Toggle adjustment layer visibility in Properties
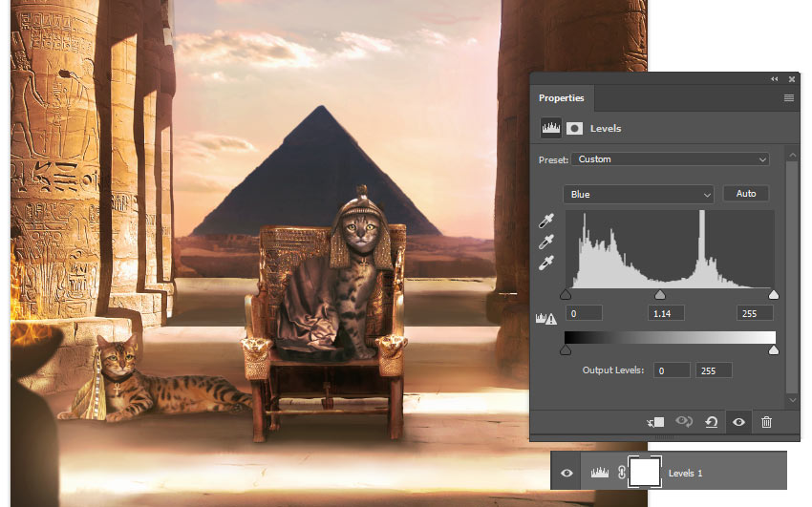 pyautogui.click(x=738, y=422)
